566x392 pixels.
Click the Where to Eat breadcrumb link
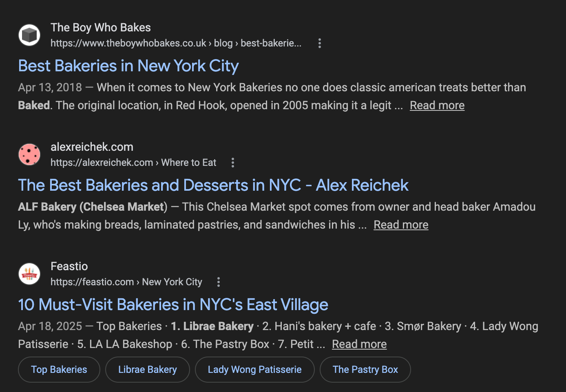click(x=188, y=162)
